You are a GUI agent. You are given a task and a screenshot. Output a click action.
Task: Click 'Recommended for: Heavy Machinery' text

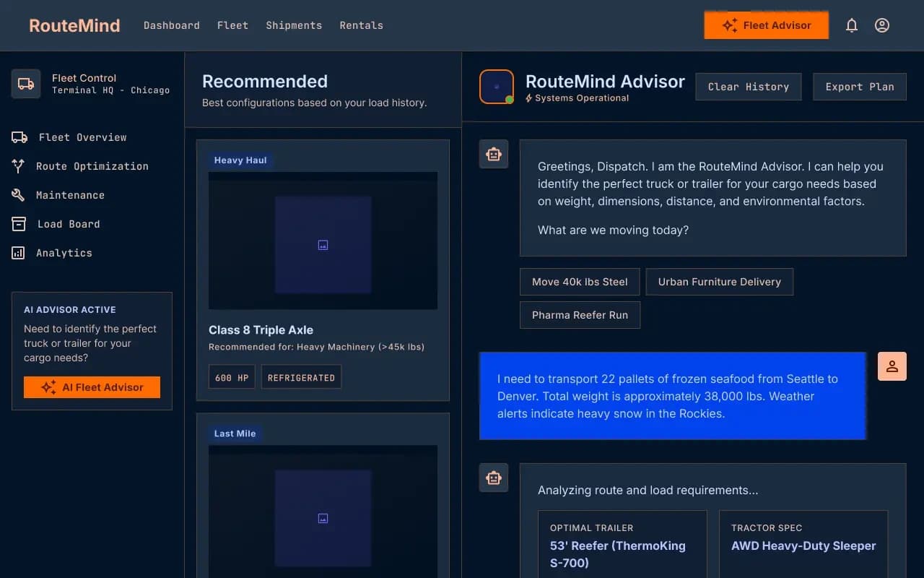click(x=316, y=348)
